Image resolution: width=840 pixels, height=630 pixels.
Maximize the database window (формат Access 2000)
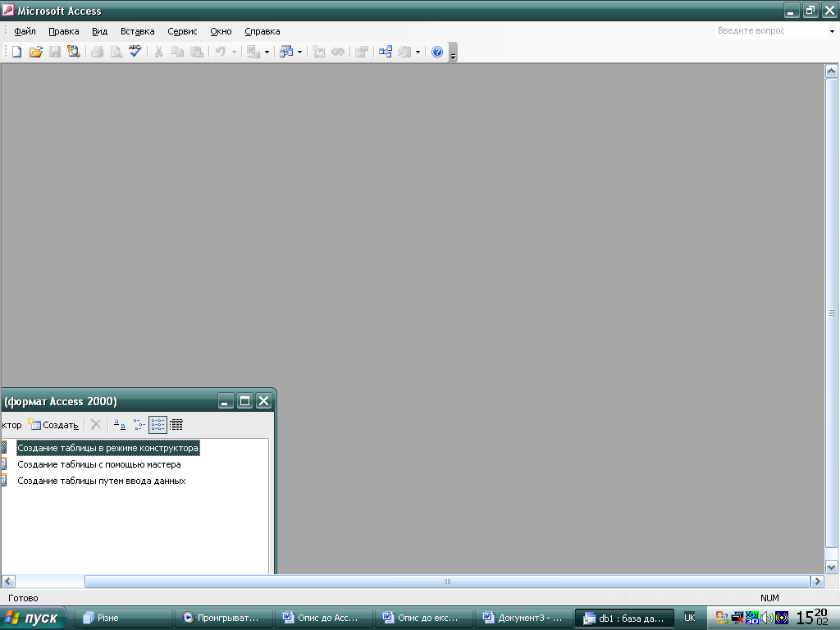(x=244, y=400)
